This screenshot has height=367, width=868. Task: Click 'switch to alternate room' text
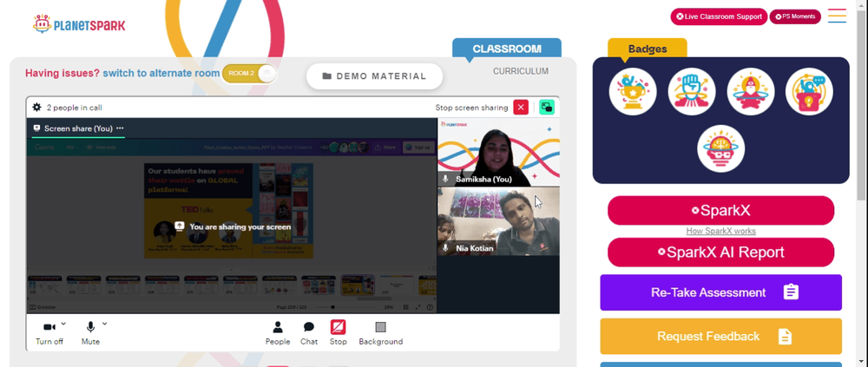pos(161,73)
